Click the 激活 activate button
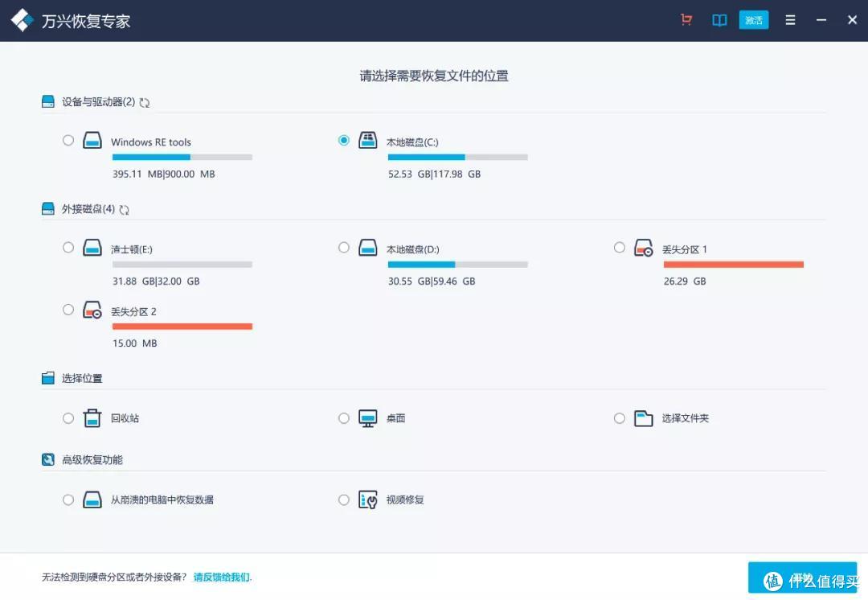Viewport: 868px width, 600px height. pyautogui.click(x=753, y=20)
